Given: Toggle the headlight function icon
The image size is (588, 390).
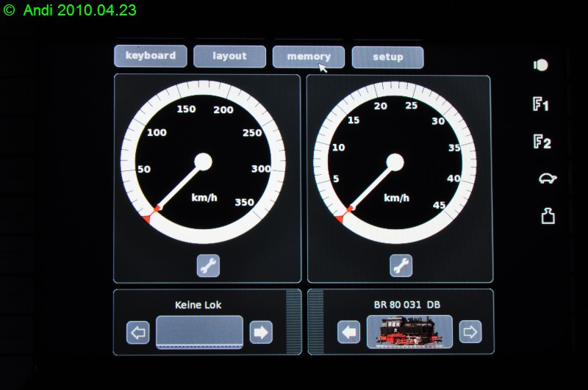Looking at the screenshot, I should coord(540,65).
